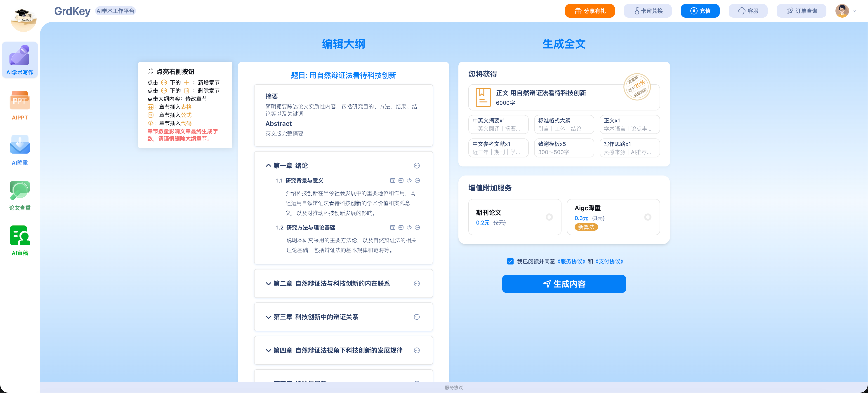Select the 期刊论文 add-on radio

tap(549, 217)
